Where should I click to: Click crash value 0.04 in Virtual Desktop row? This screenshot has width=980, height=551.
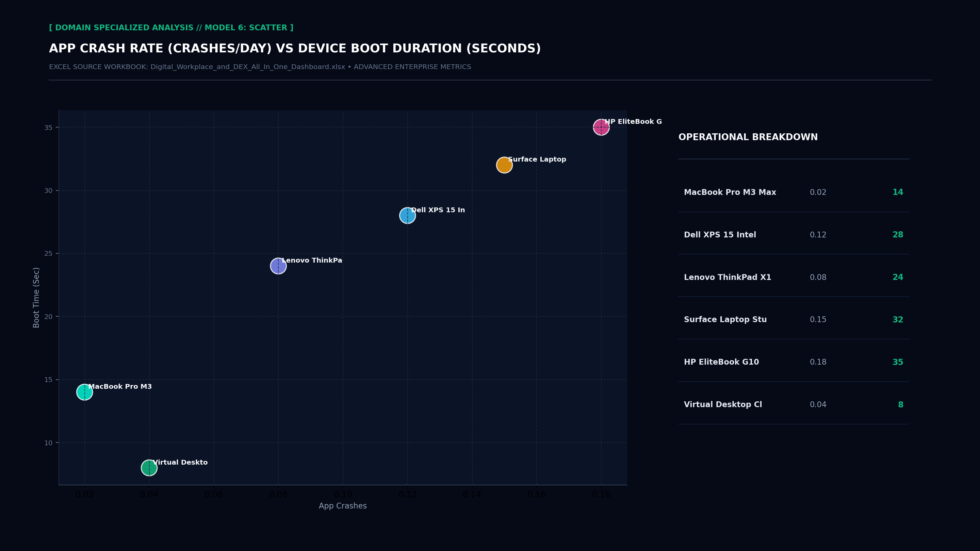tap(818, 405)
